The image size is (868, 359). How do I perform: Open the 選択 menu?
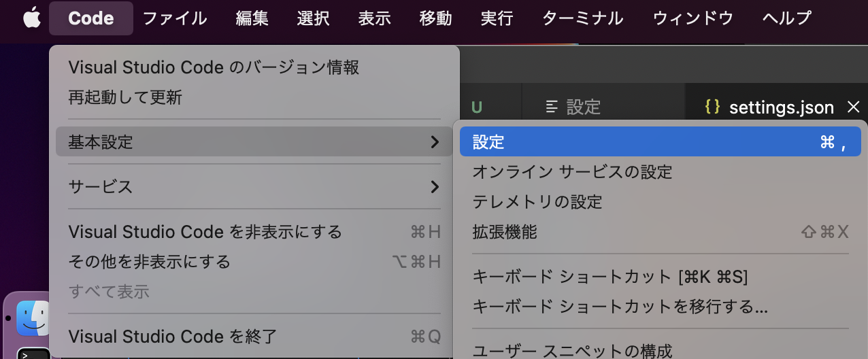tap(314, 18)
